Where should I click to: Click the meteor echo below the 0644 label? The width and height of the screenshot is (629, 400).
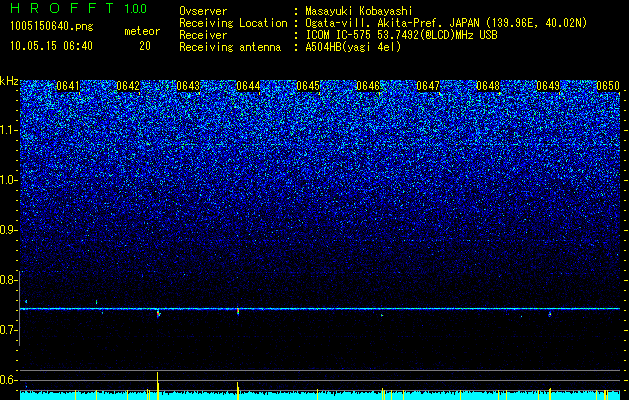pos(238,311)
